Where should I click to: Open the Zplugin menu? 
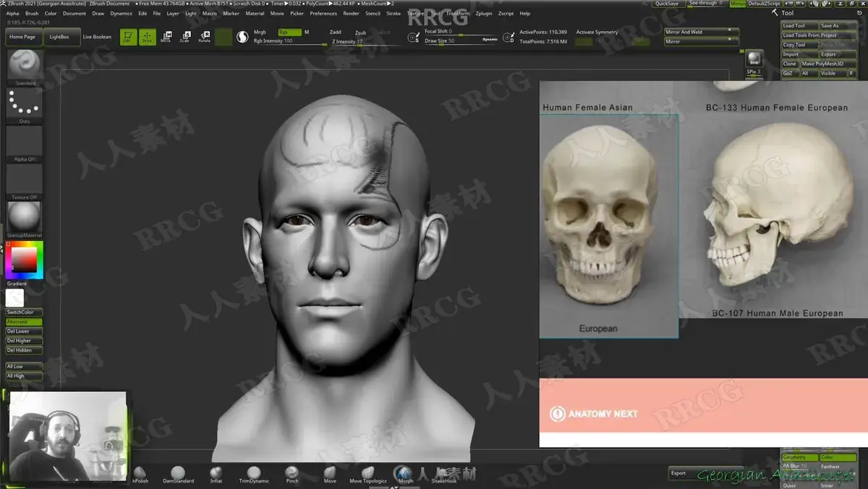483,13
